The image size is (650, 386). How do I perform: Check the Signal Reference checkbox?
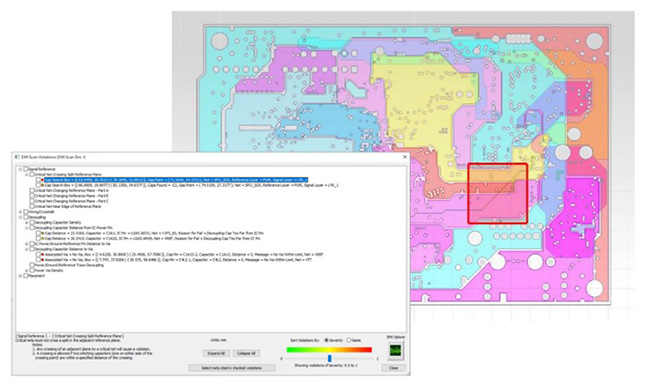(x=26, y=169)
